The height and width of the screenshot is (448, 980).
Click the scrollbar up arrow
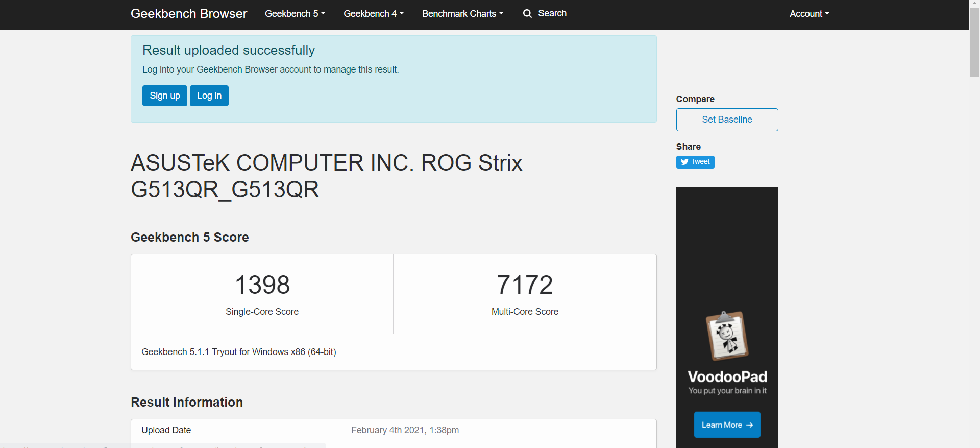974,3
